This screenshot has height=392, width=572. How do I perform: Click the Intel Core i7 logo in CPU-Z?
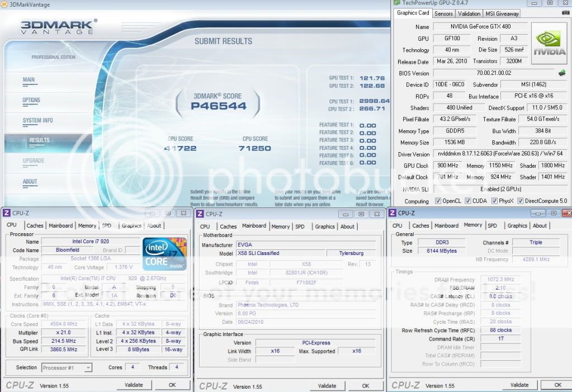(x=164, y=254)
